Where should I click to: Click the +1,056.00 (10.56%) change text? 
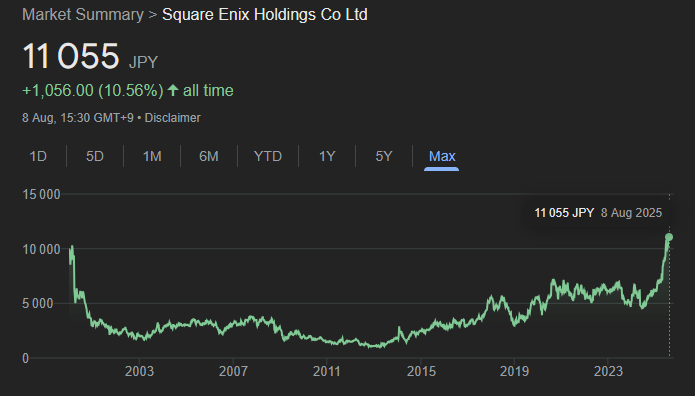point(93,91)
